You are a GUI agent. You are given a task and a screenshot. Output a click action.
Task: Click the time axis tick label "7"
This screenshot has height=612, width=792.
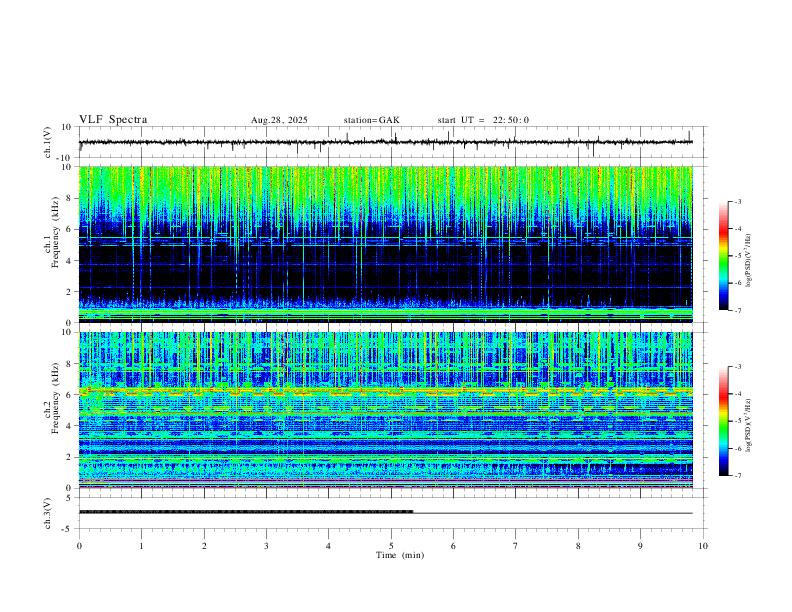coord(516,546)
